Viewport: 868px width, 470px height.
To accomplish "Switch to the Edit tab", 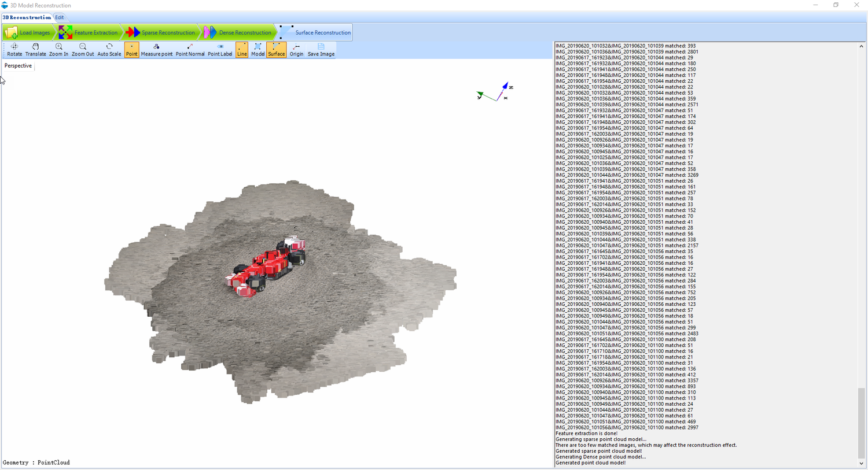I will tap(60, 17).
